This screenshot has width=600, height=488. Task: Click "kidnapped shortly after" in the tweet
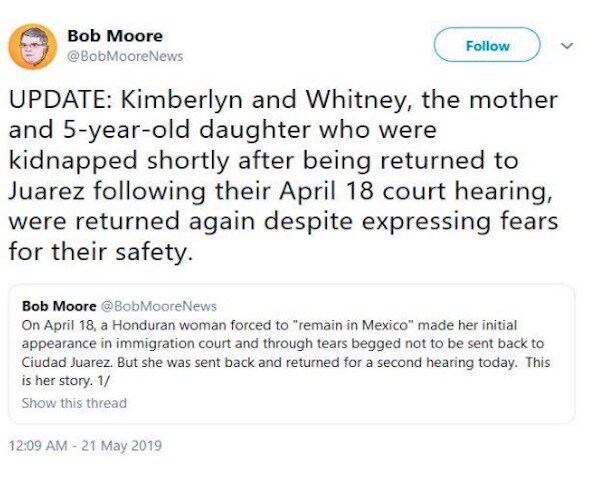pos(122,162)
